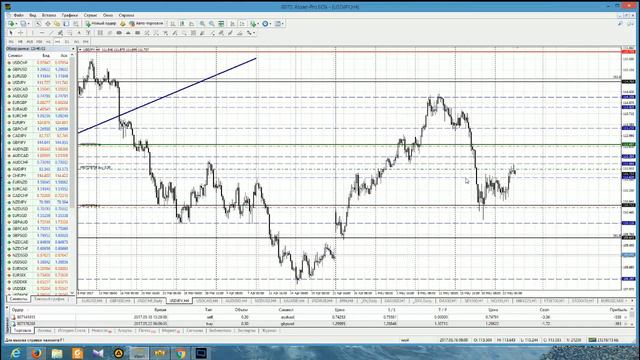Select the equidistant channel tool
The height and width of the screenshot is (360, 640).
point(60,33)
